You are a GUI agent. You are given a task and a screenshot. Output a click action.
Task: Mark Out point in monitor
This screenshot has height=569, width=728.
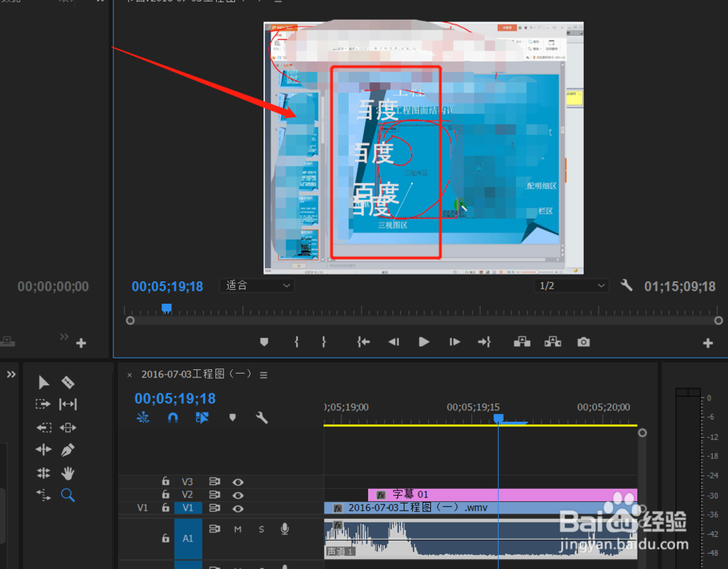(x=324, y=342)
